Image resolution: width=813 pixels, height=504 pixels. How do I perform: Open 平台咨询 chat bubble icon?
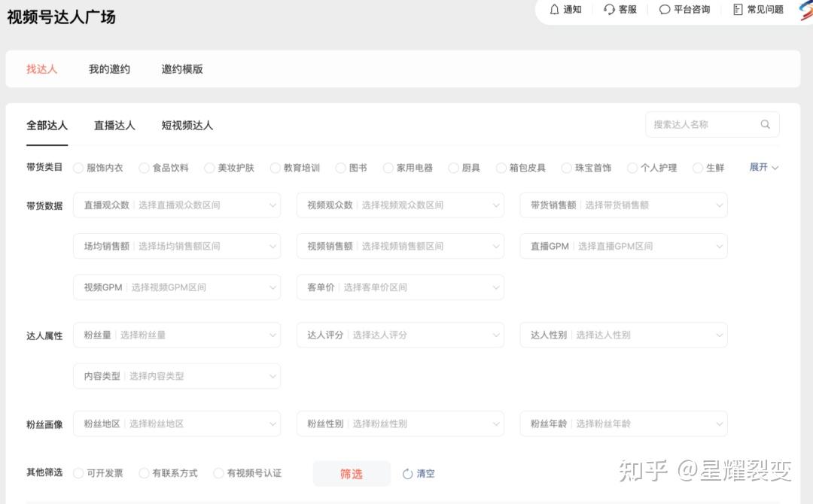coord(664,9)
